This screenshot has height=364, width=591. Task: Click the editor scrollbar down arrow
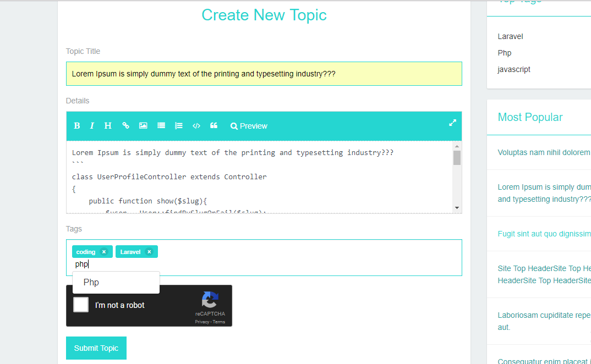[457, 208]
